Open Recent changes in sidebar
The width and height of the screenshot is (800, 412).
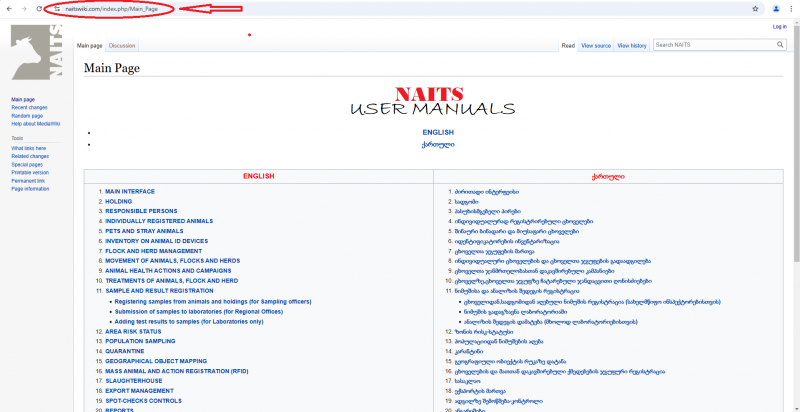click(30, 108)
